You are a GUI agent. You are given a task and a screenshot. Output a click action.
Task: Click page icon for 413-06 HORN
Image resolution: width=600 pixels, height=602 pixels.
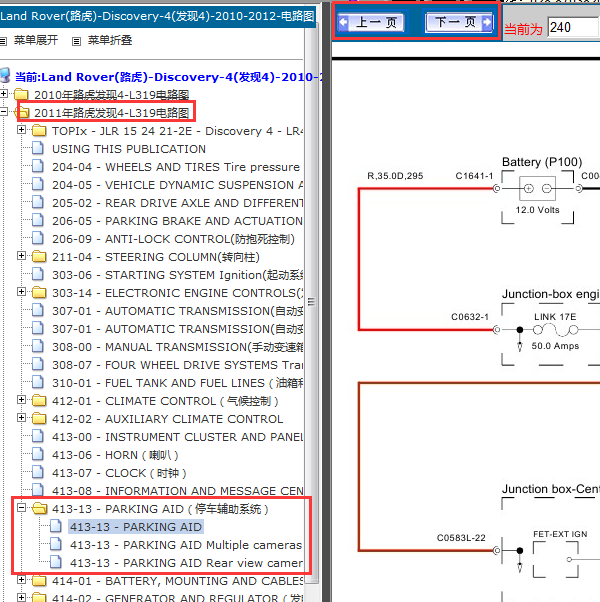click(x=38, y=454)
